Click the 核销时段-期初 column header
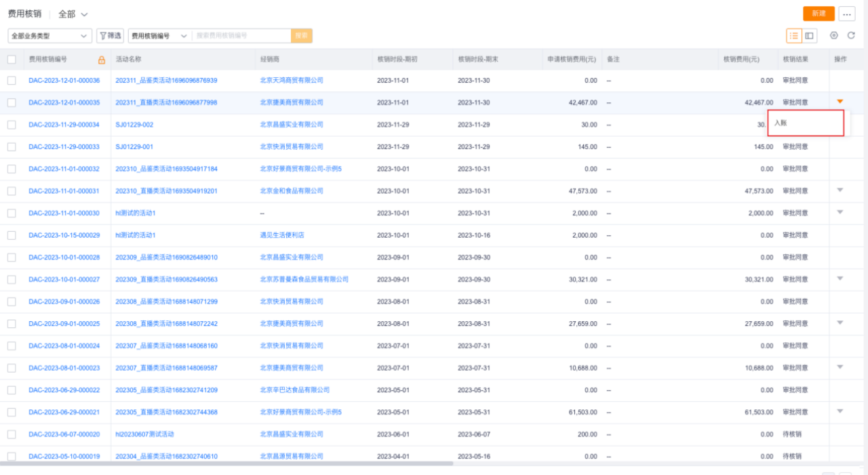The width and height of the screenshot is (868, 475). (x=397, y=60)
